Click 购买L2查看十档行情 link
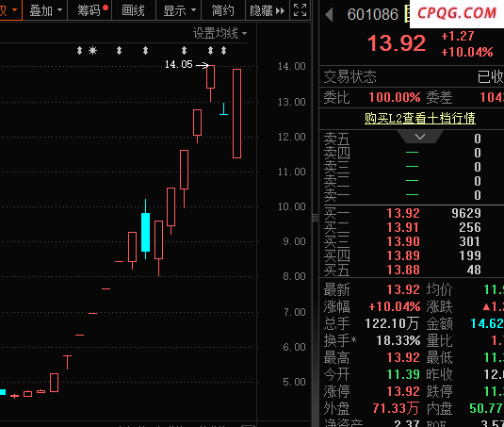This screenshot has height=427, width=504. point(420,118)
